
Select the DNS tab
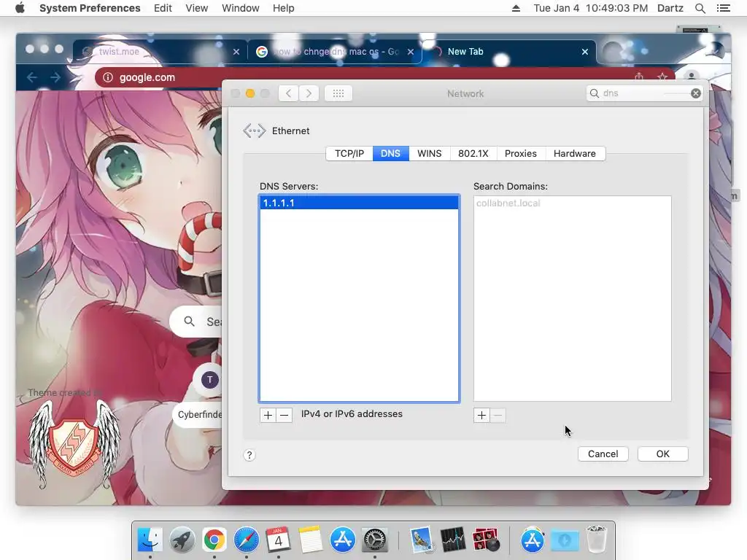(x=391, y=153)
